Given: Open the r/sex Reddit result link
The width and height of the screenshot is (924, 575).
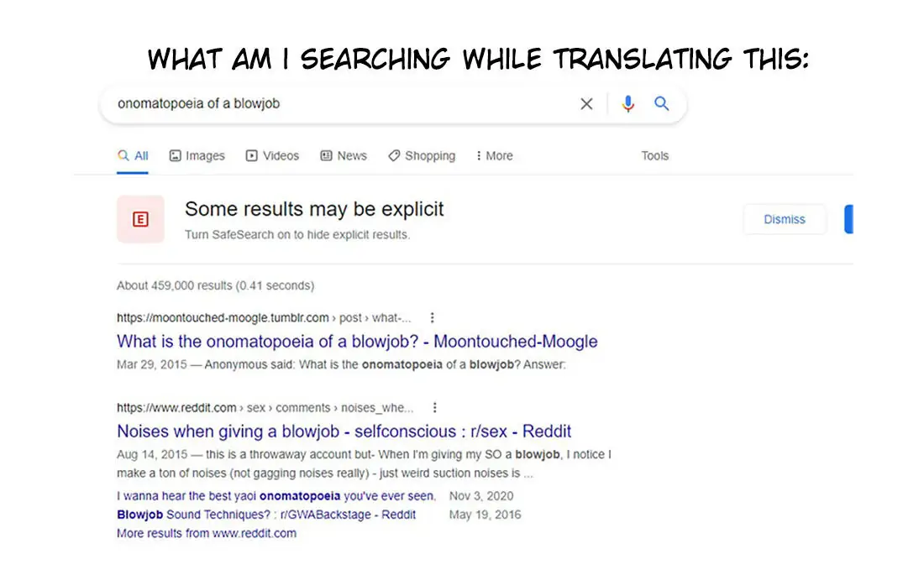Looking at the screenshot, I should pyautogui.click(x=344, y=431).
